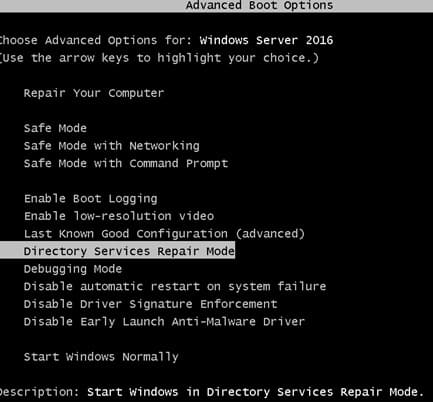This screenshot has height=403, width=433.
Task: Pick Safe Mode with Command Prompt
Action: click(126, 163)
